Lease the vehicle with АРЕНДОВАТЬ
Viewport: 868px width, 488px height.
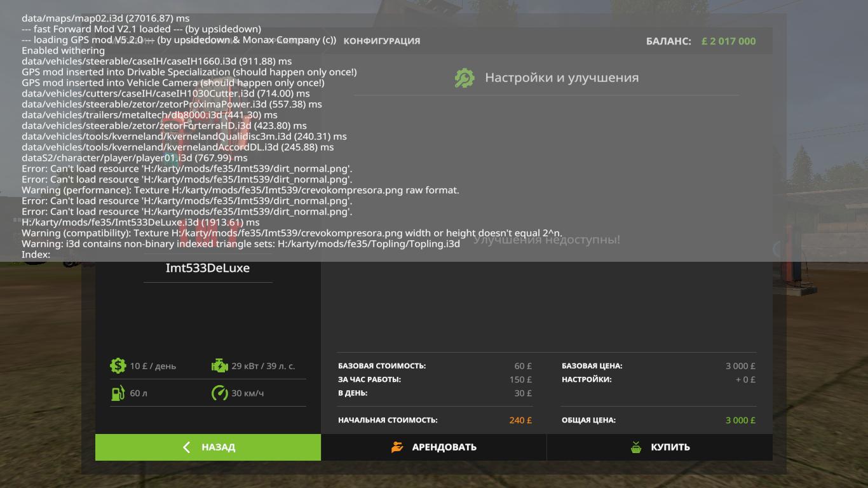[x=434, y=447]
